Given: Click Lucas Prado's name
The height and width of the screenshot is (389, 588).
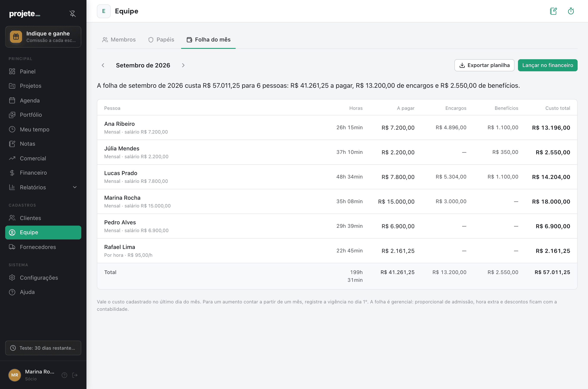Looking at the screenshot, I should (x=121, y=173).
